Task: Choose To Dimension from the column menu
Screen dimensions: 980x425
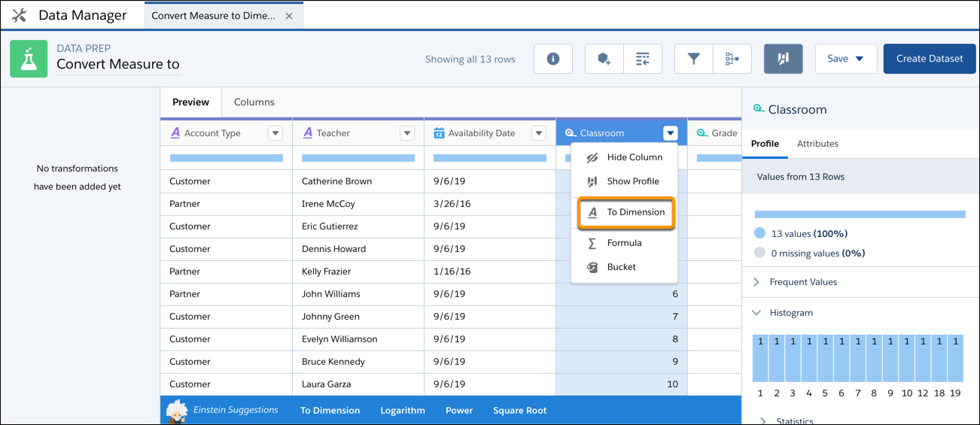Action: pyautogui.click(x=625, y=213)
